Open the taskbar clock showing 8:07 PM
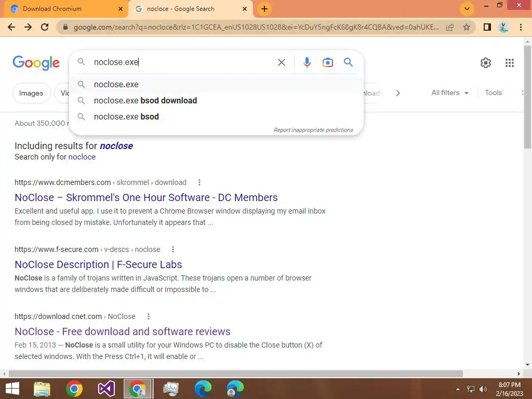 pyautogui.click(x=509, y=389)
